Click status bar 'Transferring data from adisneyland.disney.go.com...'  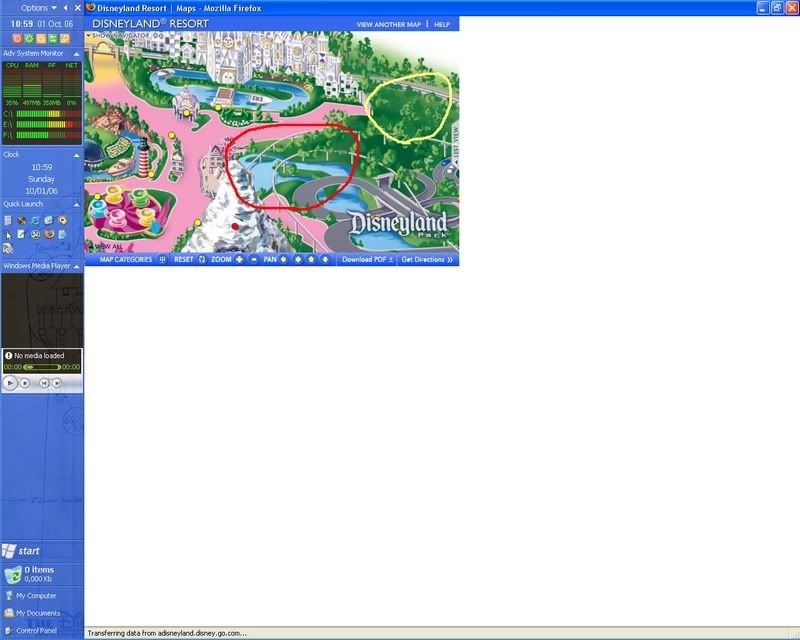(167, 633)
